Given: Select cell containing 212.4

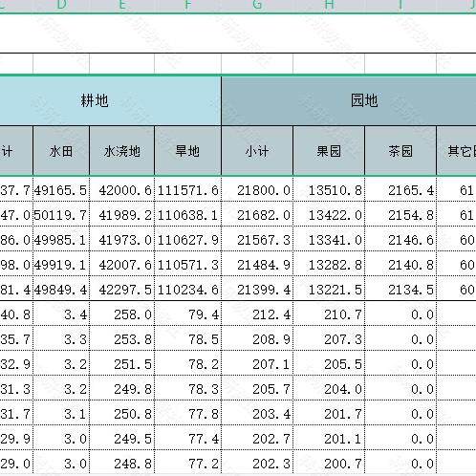Looking at the screenshot, I should 257,314.
